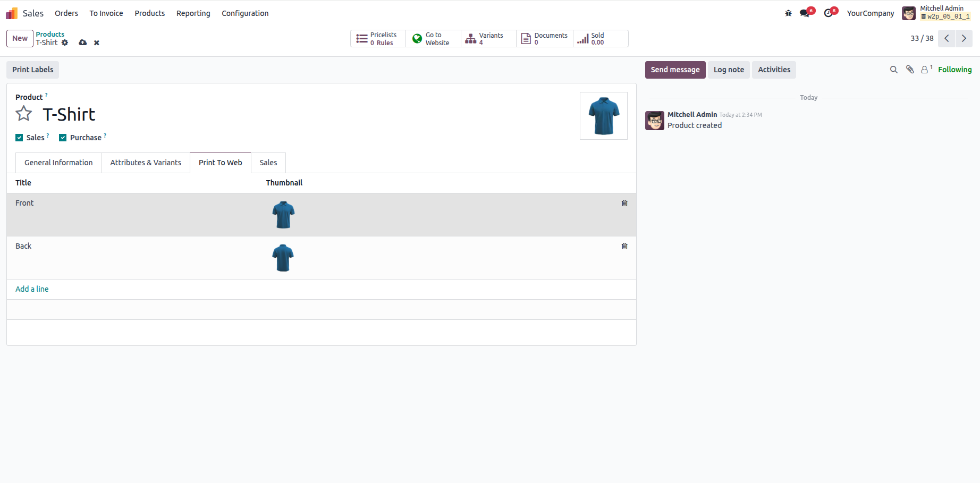Go to next record arrow

coord(964,38)
